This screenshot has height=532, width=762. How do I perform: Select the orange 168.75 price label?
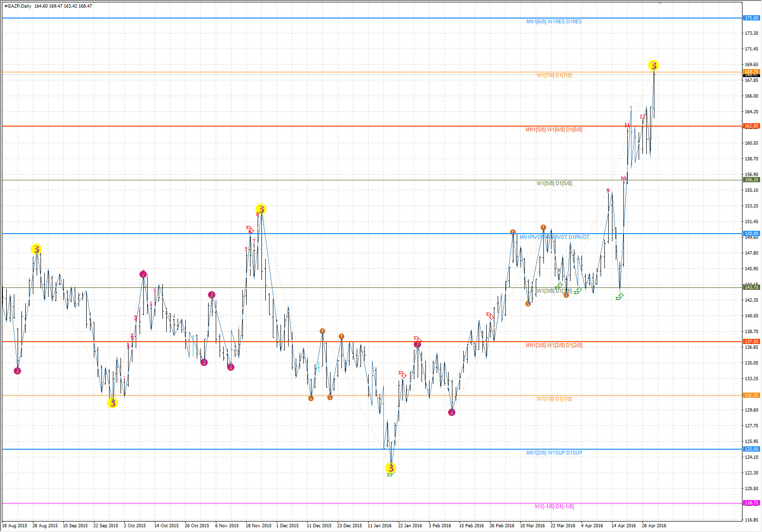click(x=752, y=72)
